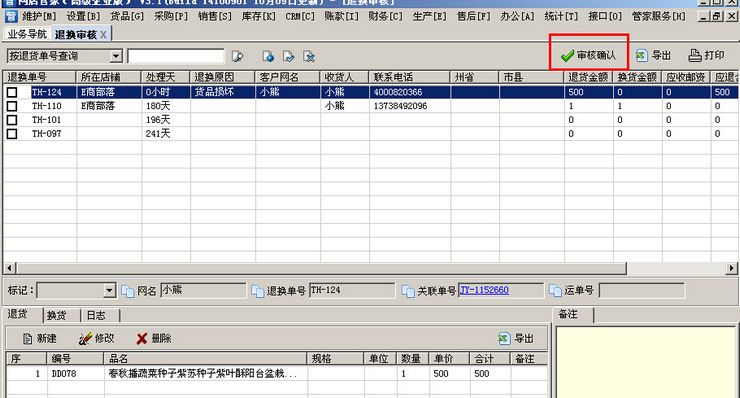740x398 pixels.
Task: Click the horizontal scrollbar right arrow
Action: [731, 268]
